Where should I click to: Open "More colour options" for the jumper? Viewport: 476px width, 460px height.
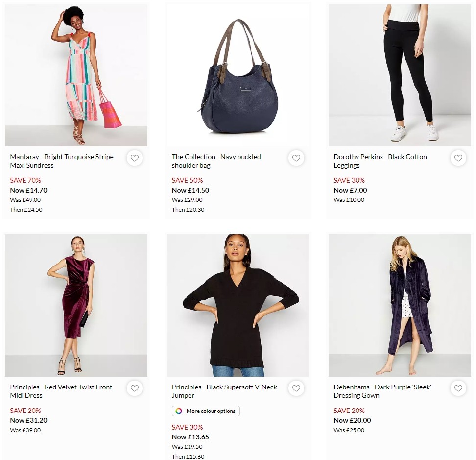tap(206, 411)
